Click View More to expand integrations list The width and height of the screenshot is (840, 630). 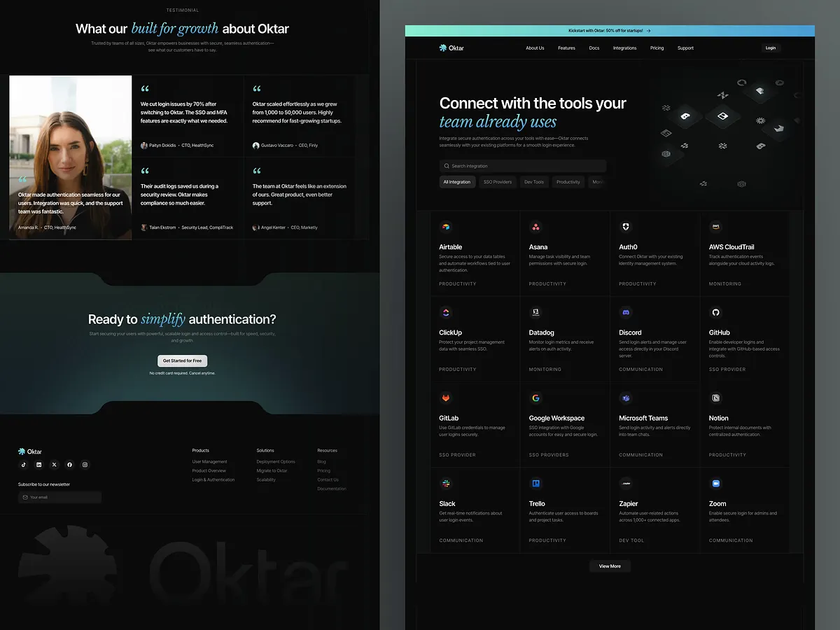tap(610, 566)
